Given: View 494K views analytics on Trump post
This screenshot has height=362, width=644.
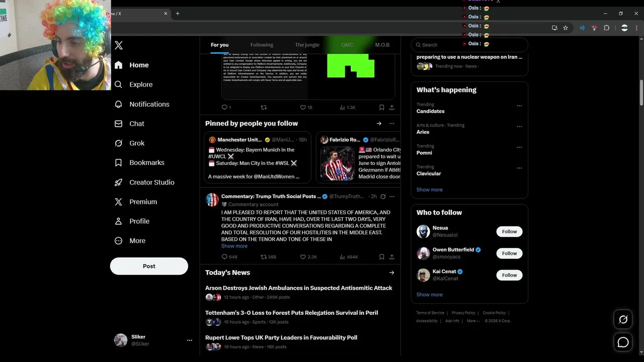Looking at the screenshot, I should point(349,257).
